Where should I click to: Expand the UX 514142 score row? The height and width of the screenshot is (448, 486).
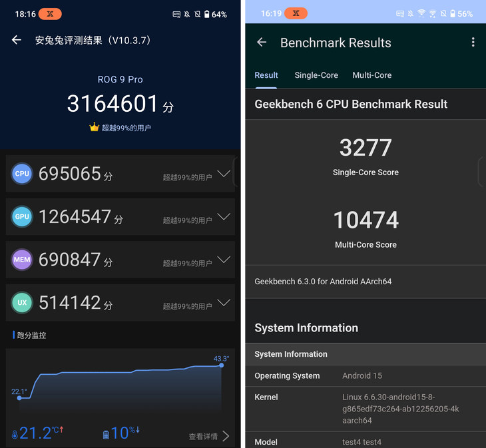(224, 302)
